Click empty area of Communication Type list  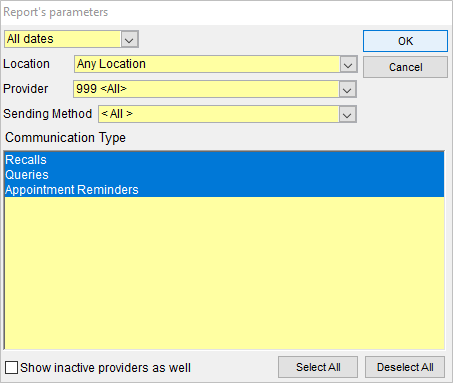224,273
